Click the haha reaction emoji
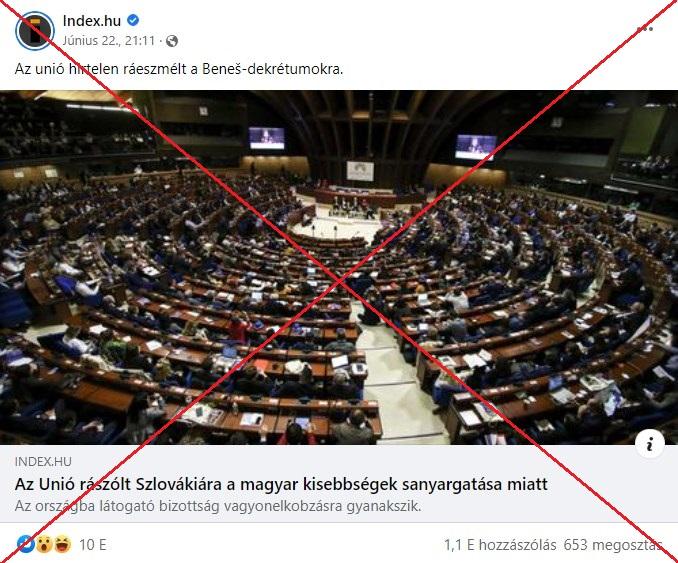This screenshot has height=563, width=678. point(62,544)
